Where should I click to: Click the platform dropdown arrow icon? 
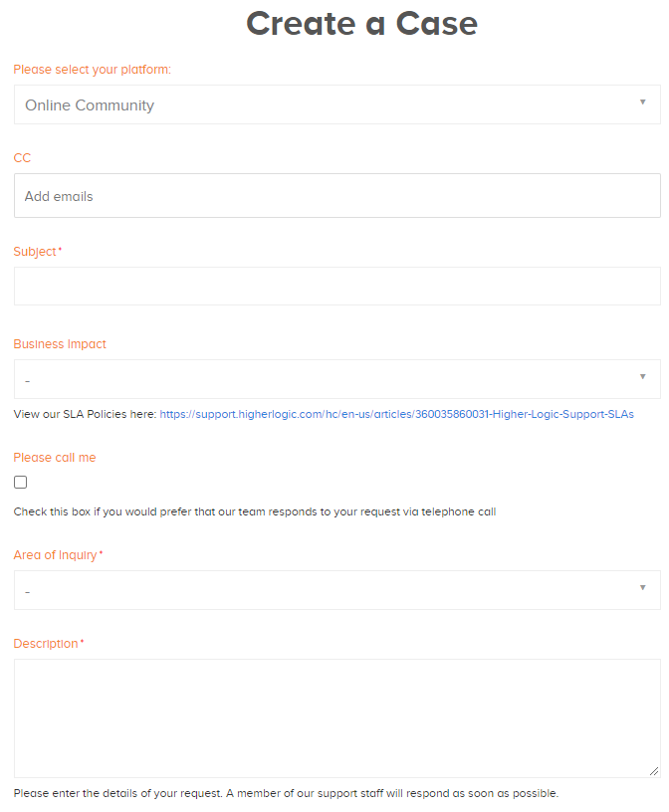pos(642,102)
